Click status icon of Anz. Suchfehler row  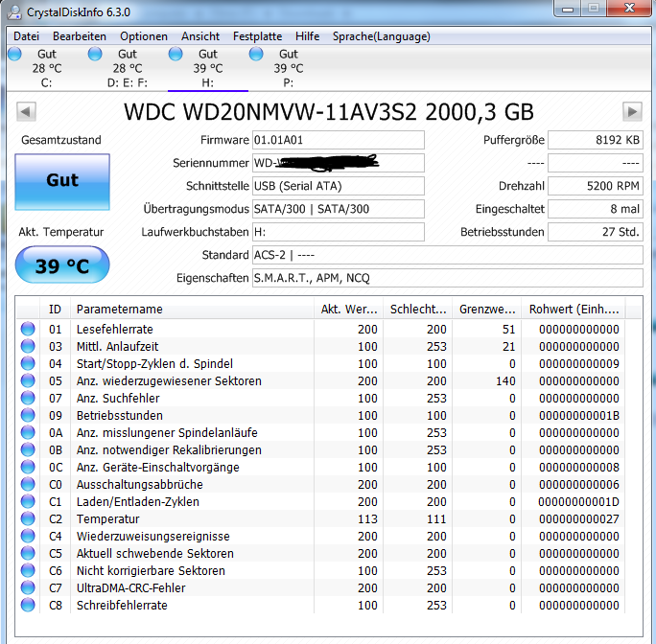(28, 398)
